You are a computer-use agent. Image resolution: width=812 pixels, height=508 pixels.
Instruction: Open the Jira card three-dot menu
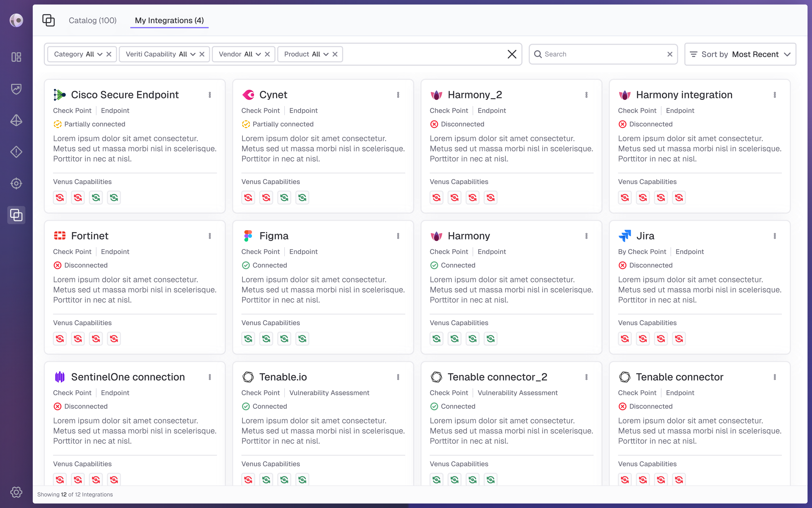click(775, 236)
